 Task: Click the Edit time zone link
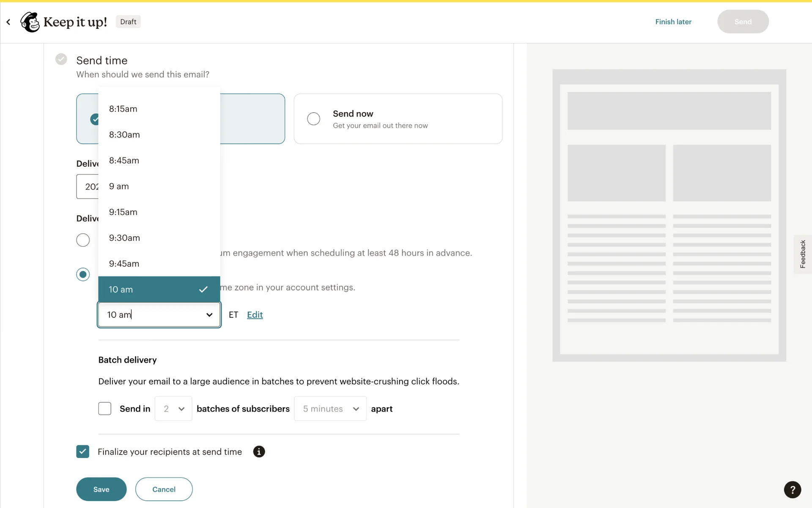click(x=255, y=315)
